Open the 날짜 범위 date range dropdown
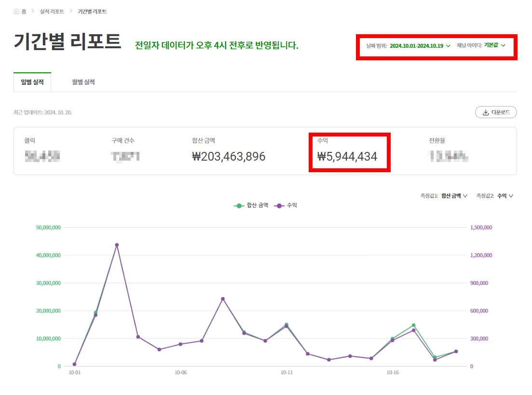This screenshot has width=532, height=395. tap(416, 46)
